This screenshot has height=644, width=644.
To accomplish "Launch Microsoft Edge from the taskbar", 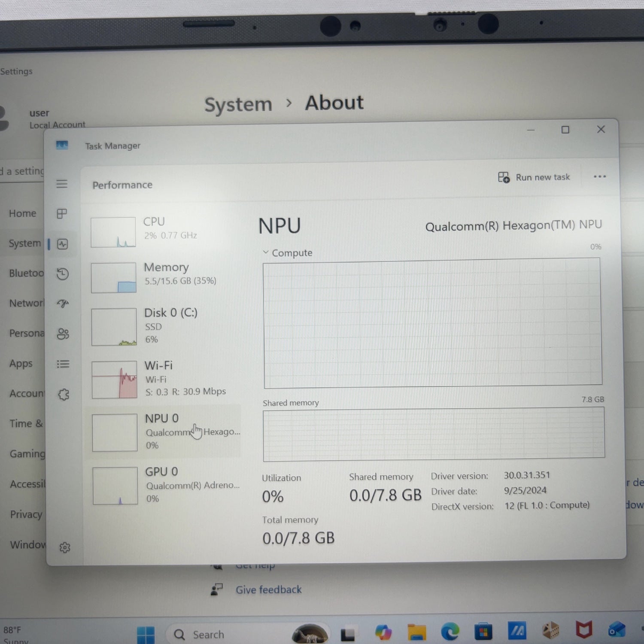I will (x=450, y=632).
